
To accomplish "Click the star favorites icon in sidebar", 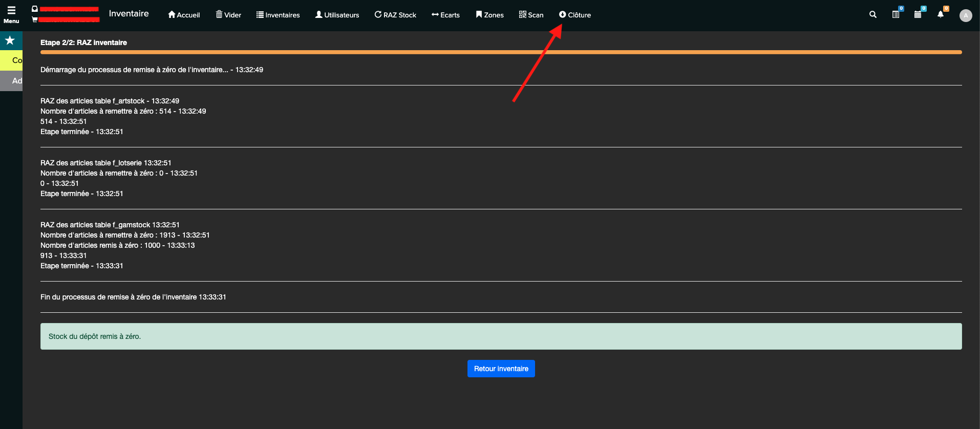I will coord(10,40).
